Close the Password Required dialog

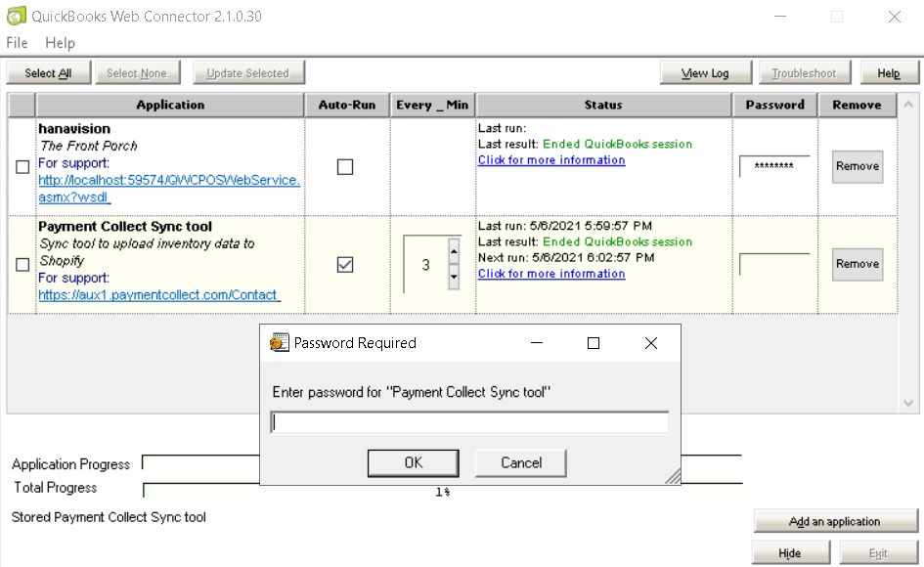651,343
